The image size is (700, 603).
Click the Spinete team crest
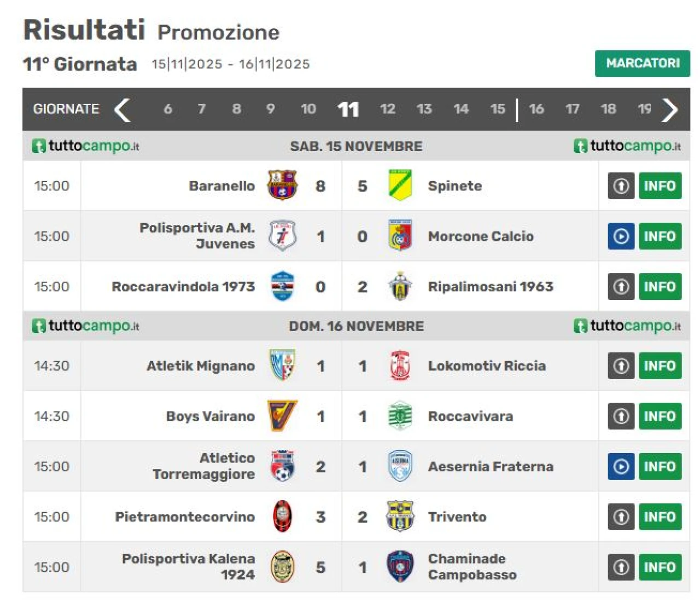coord(400,185)
